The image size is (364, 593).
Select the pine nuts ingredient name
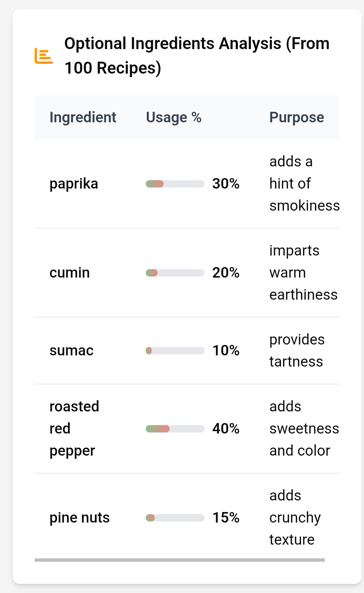point(80,518)
